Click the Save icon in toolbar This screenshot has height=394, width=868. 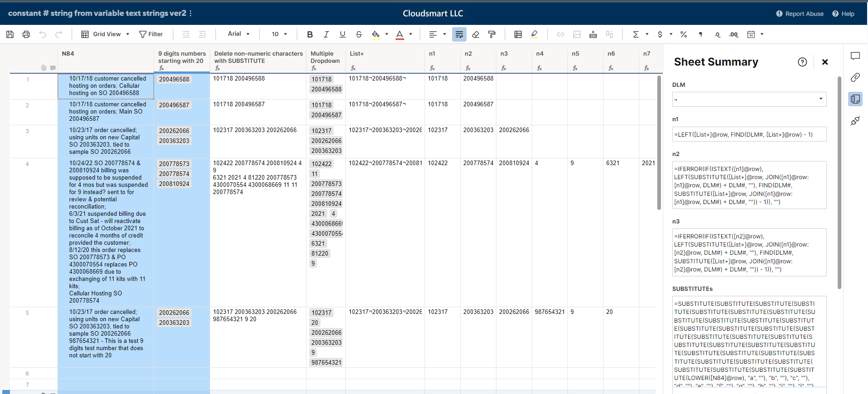[x=10, y=34]
